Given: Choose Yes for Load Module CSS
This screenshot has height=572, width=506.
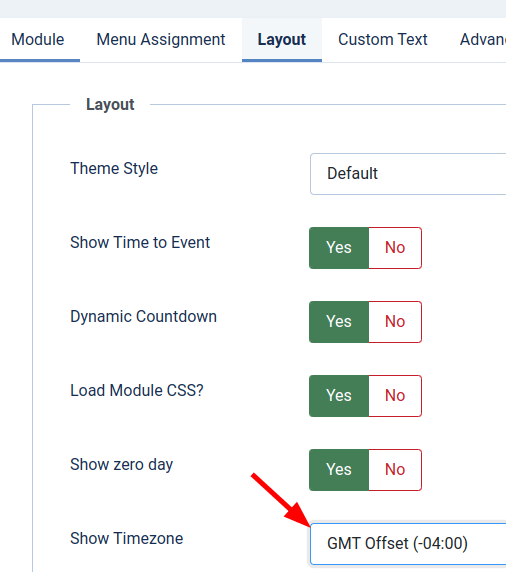Looking at the screenshot, I should point(339,396).
